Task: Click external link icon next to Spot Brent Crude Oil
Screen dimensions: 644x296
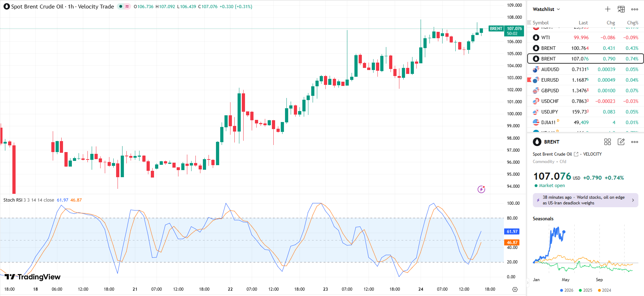Action: [x=576, y=154]
